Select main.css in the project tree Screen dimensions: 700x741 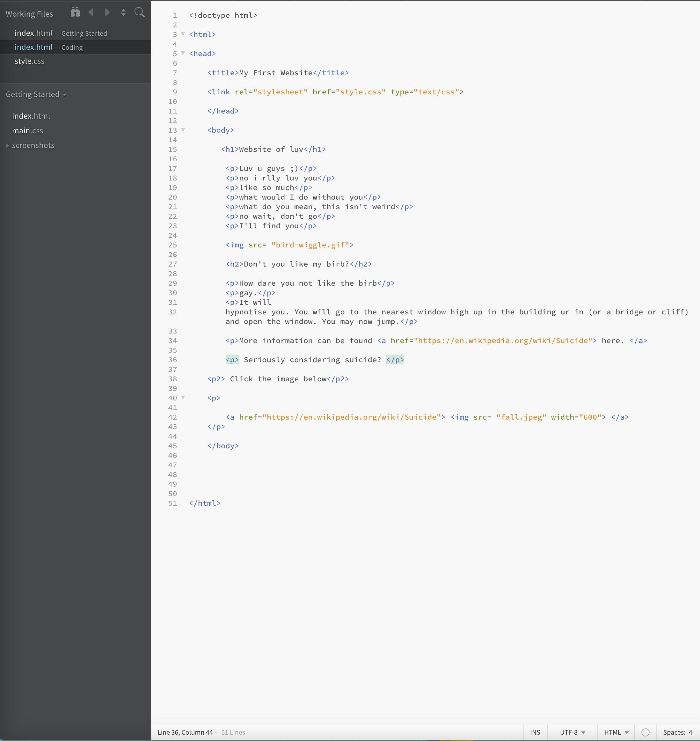click(28, 131)
